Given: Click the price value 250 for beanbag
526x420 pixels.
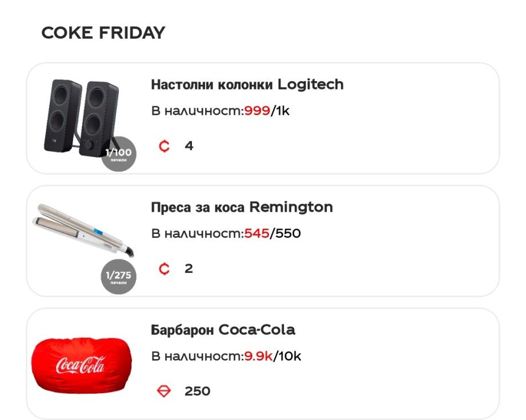Looking at the screenshot, I should 197,391.
